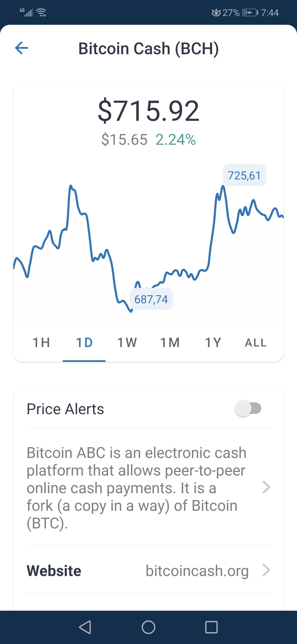Viewport: 297px width, 644px height.
Task: Show the ALL time chart
Action: [x=256, y=343]
